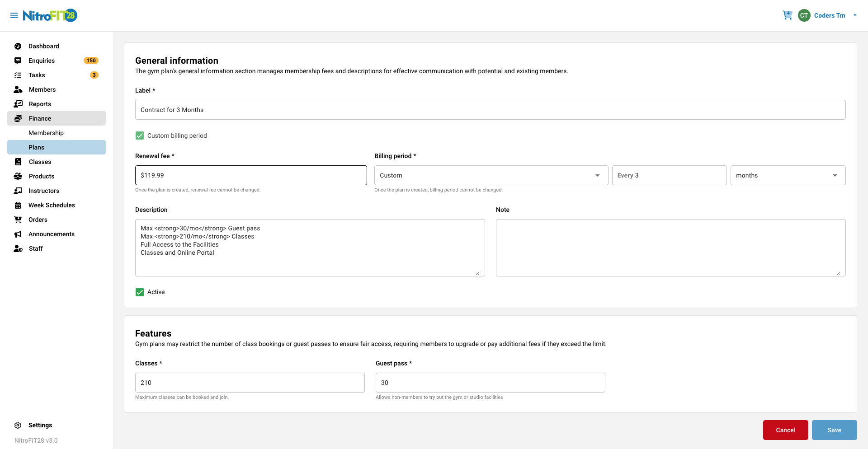
Task: Save the plan changes
Action: [834, 430]
